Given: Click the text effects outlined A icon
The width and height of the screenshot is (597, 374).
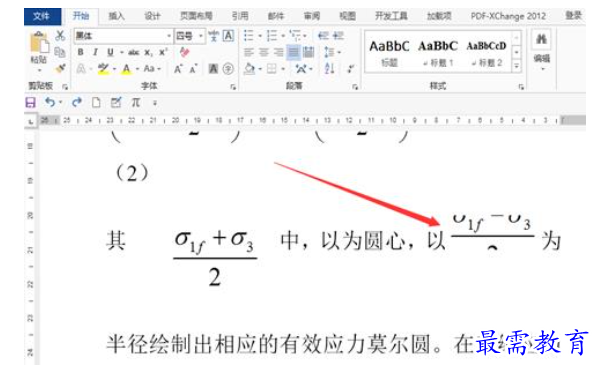Looking at the screenshot, I should [81, 69].
